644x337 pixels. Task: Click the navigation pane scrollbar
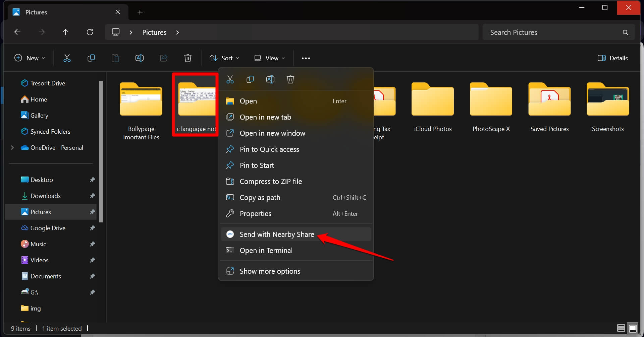point(101,151)
